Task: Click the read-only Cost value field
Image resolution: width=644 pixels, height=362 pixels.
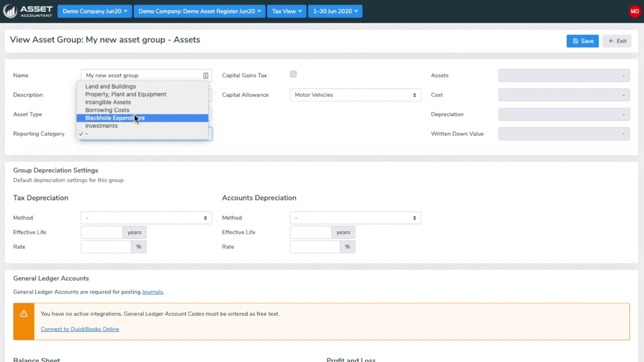Action: (564, 95)
